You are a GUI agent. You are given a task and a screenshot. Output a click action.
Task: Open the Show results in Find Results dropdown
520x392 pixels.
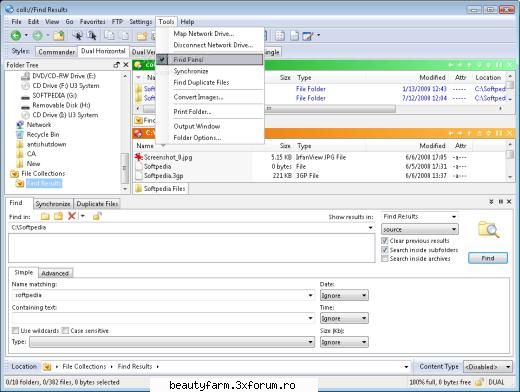tap(419, 217)
